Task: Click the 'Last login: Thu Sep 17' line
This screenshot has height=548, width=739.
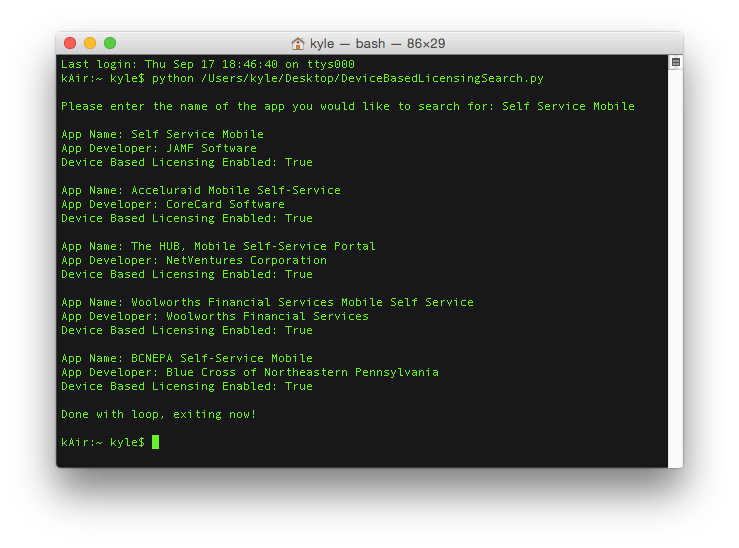Action: coord(208,64)
